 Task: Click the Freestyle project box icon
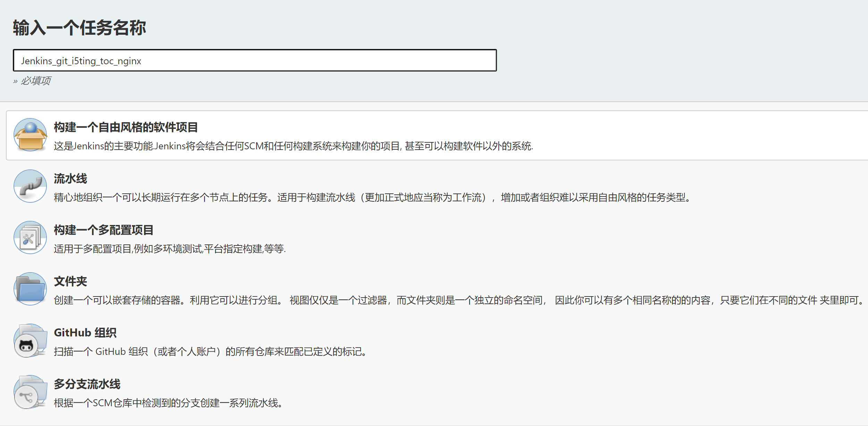click(30, 135)
